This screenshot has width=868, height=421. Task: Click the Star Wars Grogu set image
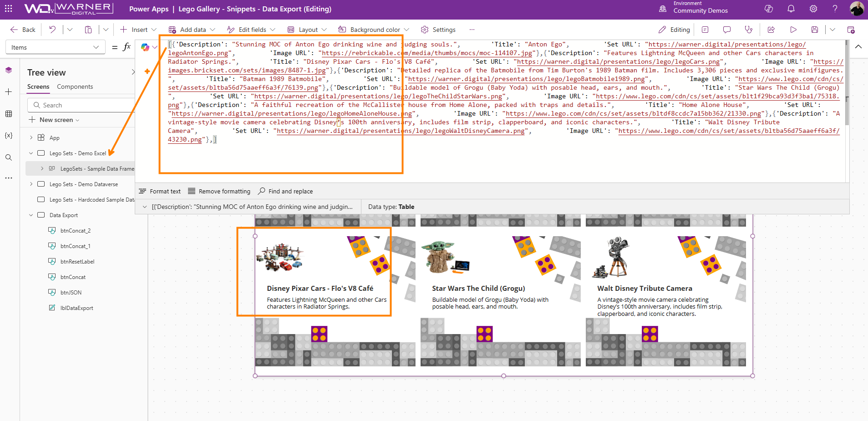coord(446,257)
